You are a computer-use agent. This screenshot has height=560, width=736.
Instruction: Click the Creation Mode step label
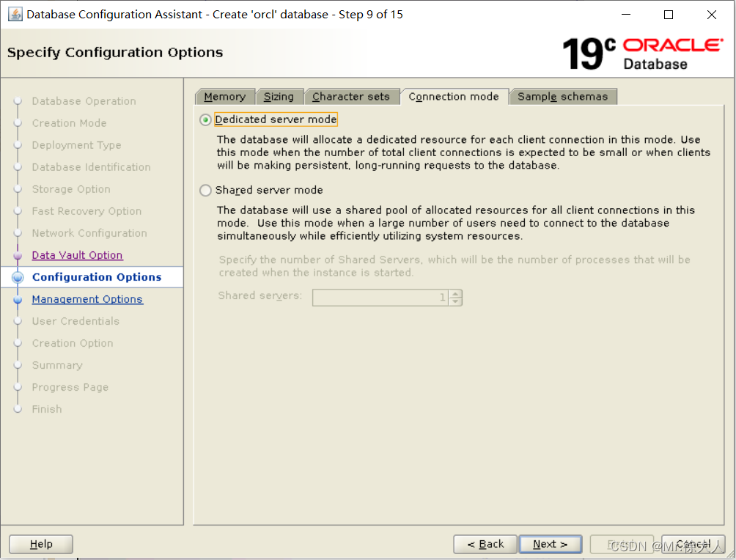(x=70, y=123)
